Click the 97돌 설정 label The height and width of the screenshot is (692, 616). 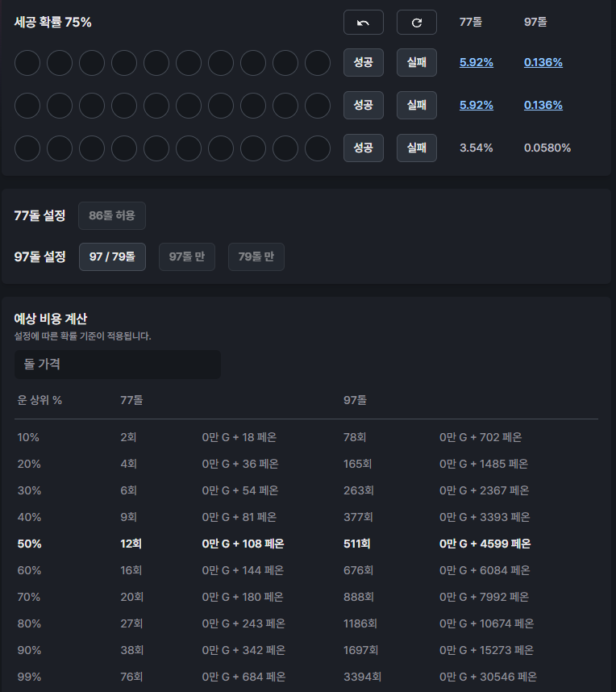(40, 256)
